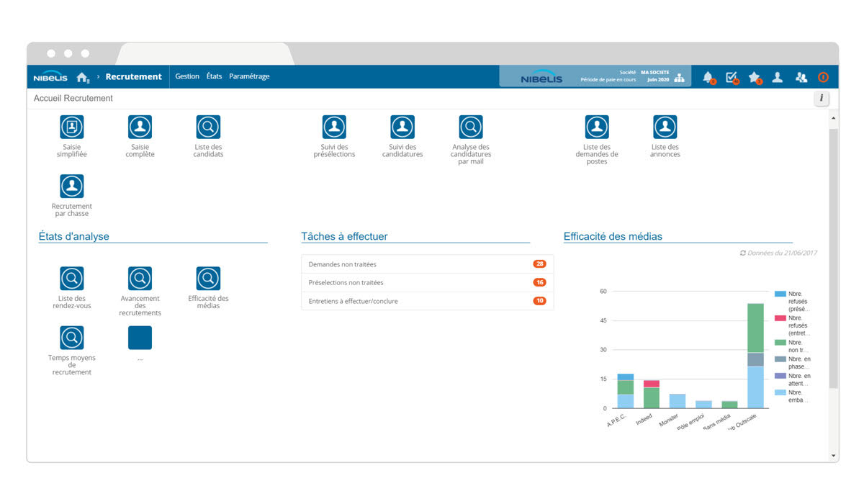Open the tasks checkmark icon in header
864x504 pixels.
pos(732,77)
